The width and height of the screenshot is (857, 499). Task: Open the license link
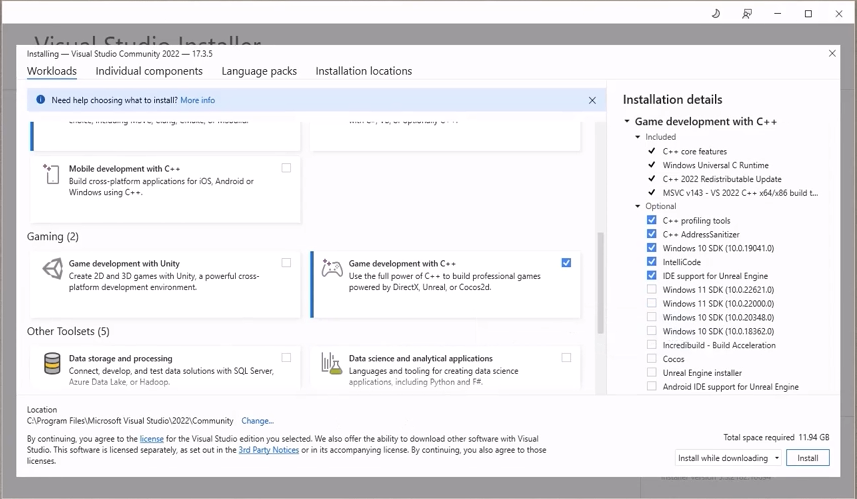pyautogui.click(x=151, y=438)
